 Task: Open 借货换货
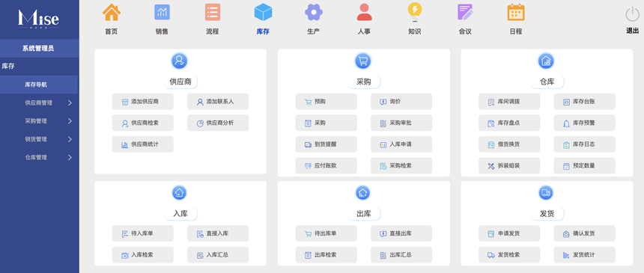coord(509,144)
